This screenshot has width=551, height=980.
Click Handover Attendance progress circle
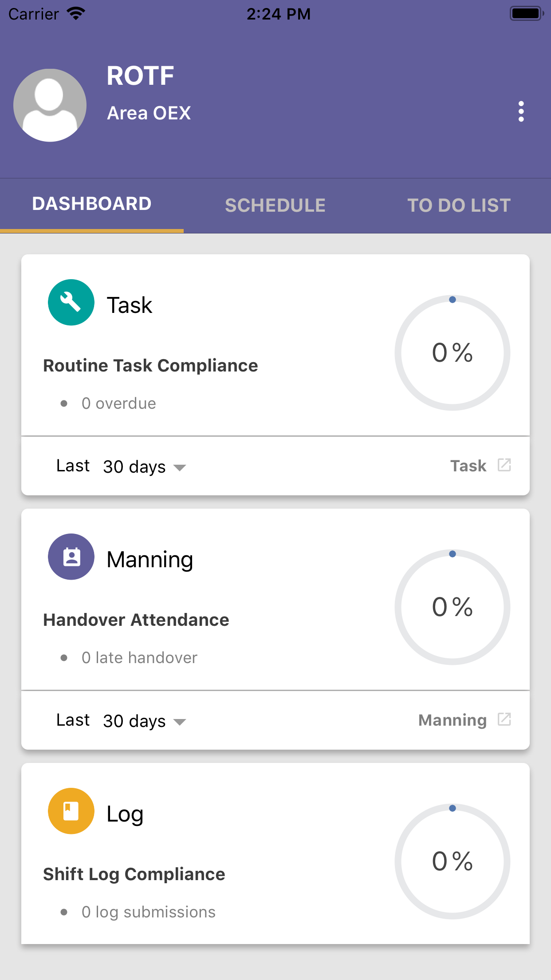(453, 607)
